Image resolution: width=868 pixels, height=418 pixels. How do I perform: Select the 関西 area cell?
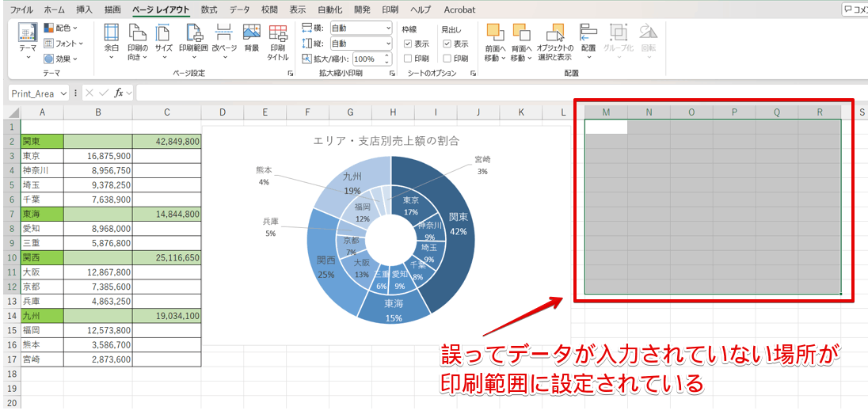(42, 257)
